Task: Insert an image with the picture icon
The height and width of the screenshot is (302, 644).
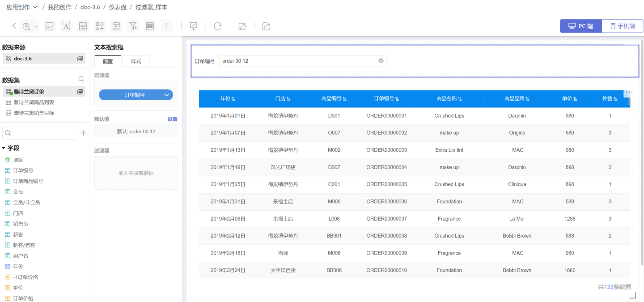Action: coord(50,26)
